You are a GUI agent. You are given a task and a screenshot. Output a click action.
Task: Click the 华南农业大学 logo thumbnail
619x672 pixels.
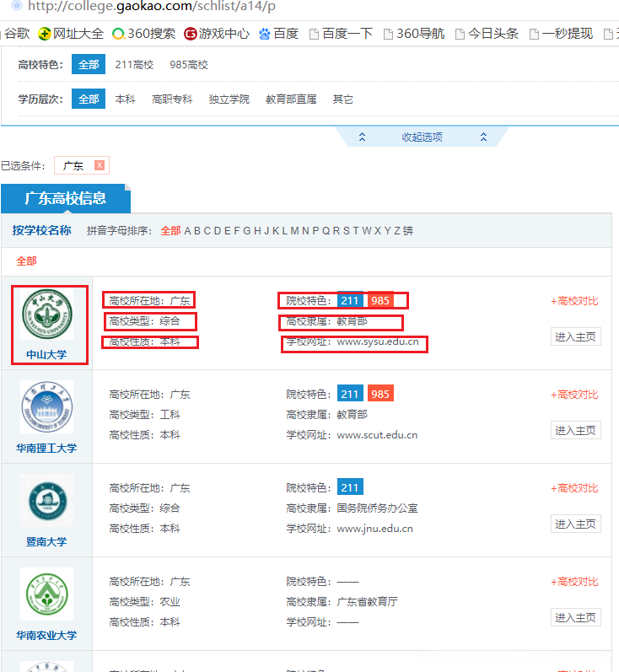(x=46, y=594)
